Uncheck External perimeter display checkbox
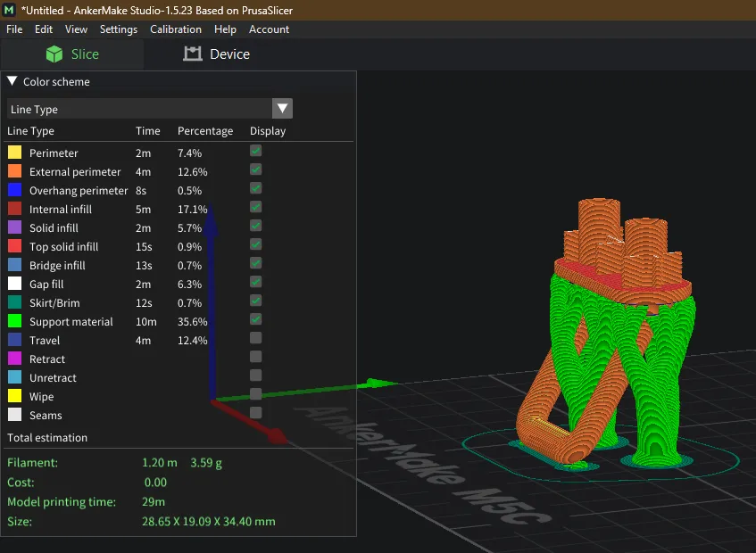The width and height of the screenshot is (756, 553). 256,169
